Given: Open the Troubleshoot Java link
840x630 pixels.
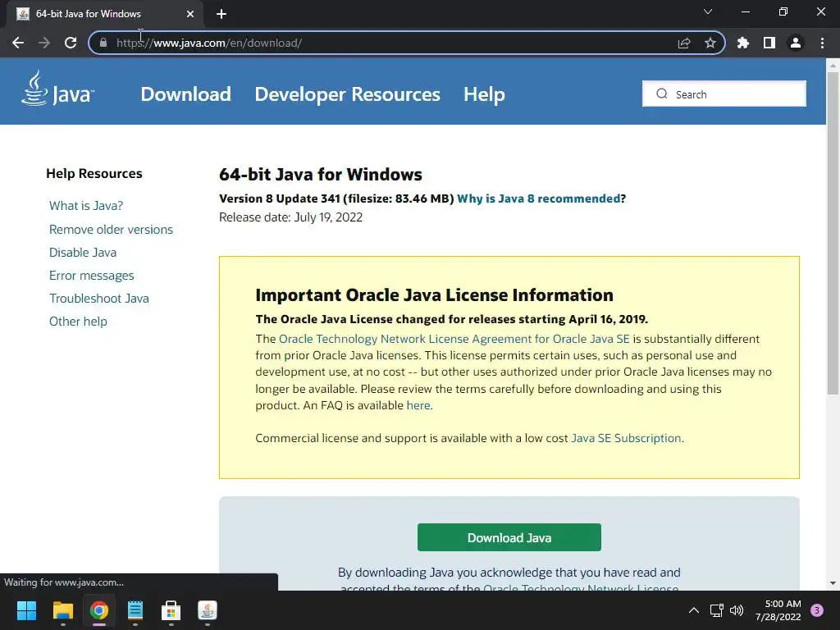Looking at the screenshot, I should pyautogui.click(x=99, y=299).
